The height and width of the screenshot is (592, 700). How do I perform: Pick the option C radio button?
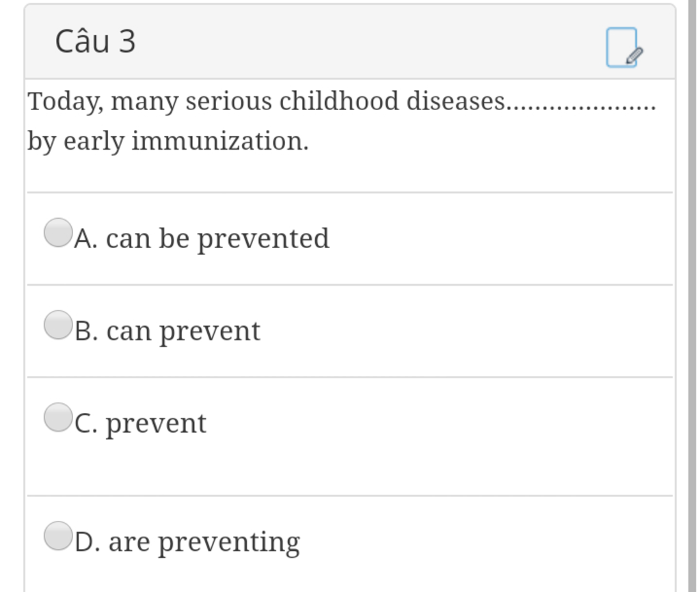(x=57, y=417)
